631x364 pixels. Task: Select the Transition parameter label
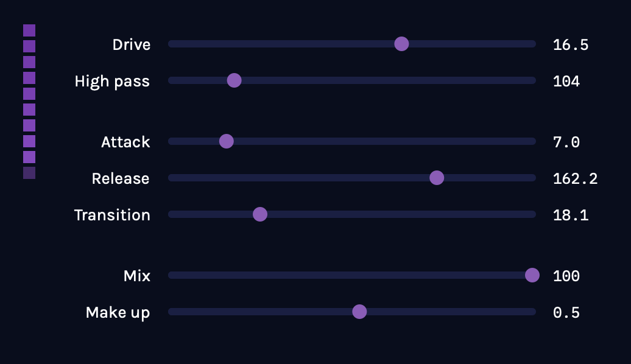click(112, 215)
